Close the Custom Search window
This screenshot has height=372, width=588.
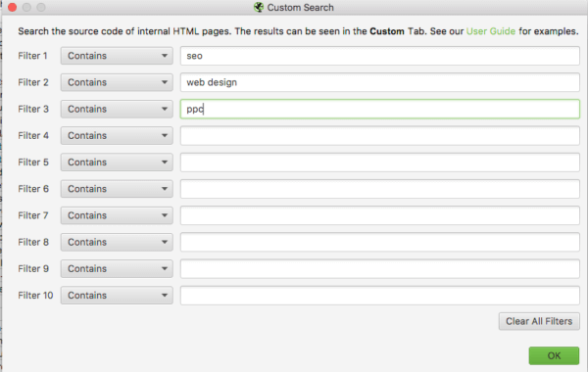tap(12, 7)
